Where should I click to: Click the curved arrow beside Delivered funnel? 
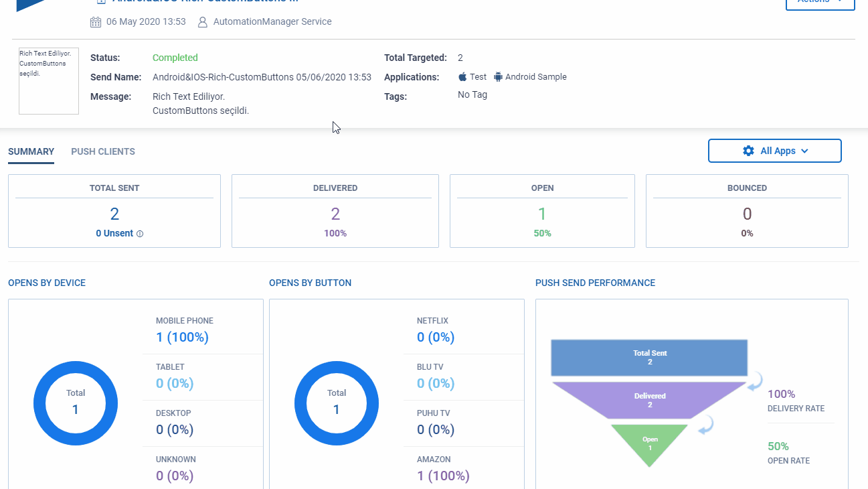[754, 381]
